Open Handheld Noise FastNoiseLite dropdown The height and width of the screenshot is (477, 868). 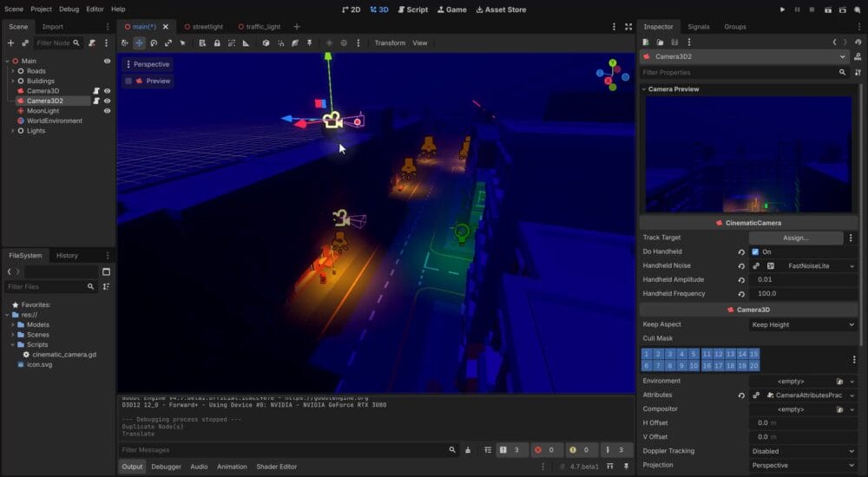click(852, 266)
